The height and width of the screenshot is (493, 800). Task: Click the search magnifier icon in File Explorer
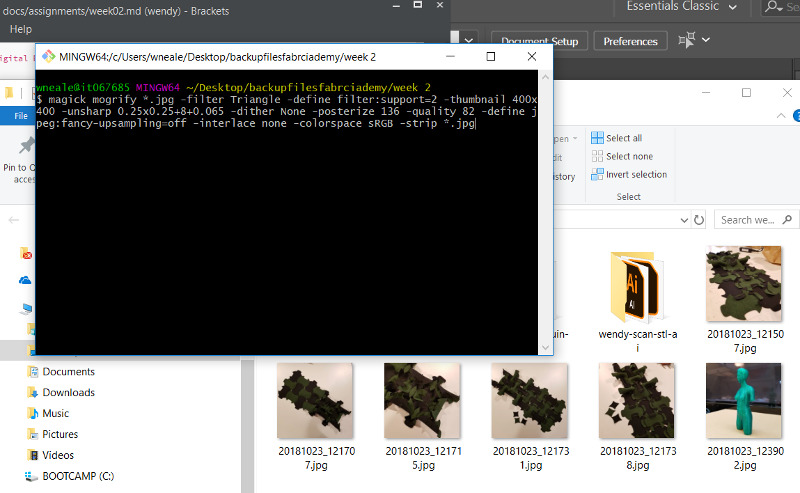coord(787,219)
